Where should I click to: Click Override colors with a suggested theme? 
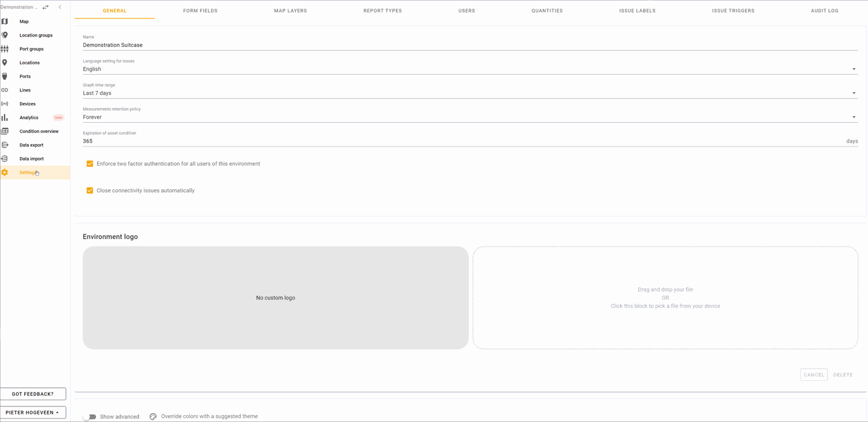(209, 416)
